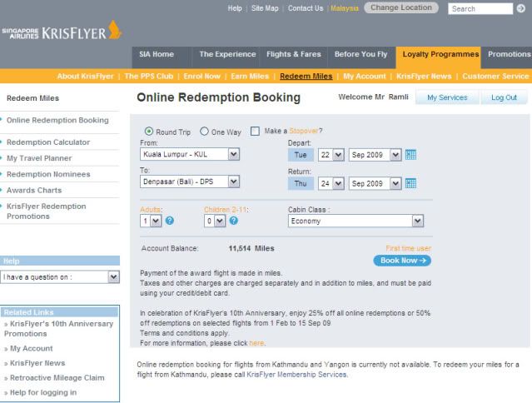The height and width of the screenshot is (403, 532).
Task: Open the Return day dropdown showing 24
Action: [x=331, y=183]
